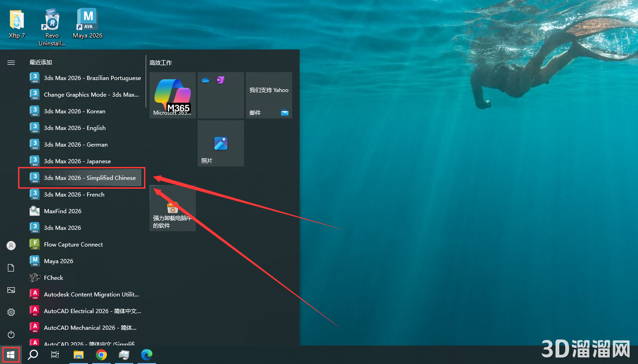The height and width of the screenshot is (364, 638).
Task: Launch Google Chrome from the taskbar
Action: [101, 355]
